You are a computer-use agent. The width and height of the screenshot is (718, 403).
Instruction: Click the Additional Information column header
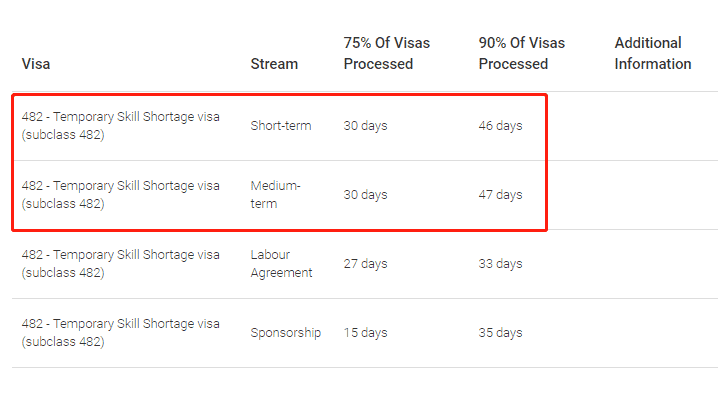pyautogui.click(x=653, y=53)
